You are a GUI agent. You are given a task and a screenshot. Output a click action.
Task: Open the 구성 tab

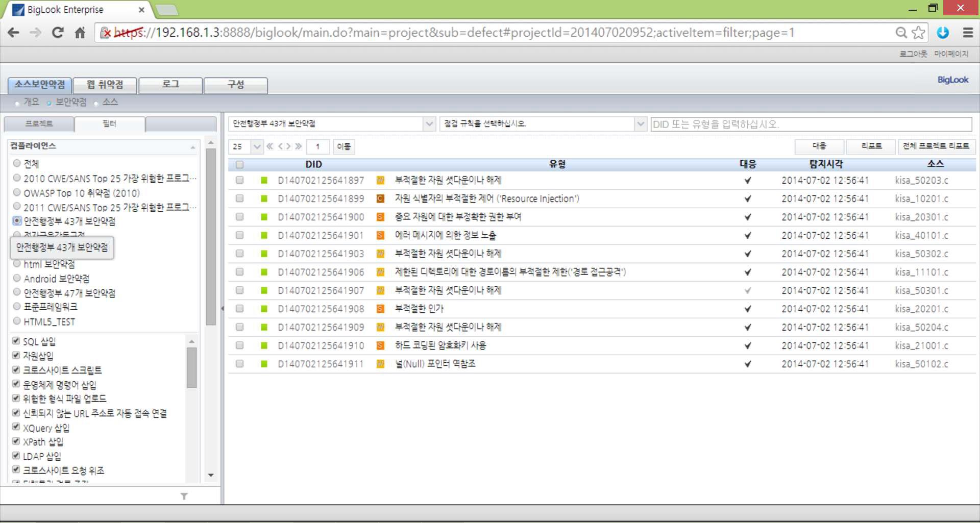point(236,85)
